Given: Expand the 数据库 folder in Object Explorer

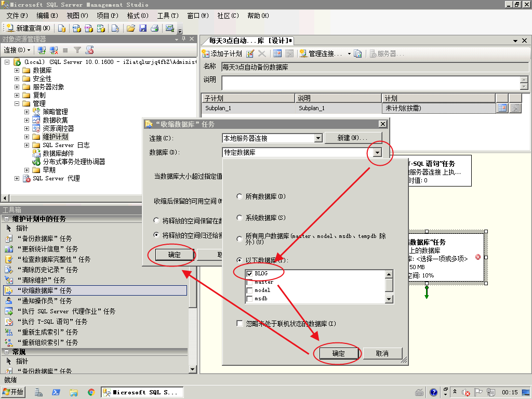Looking at the screenshot, I should pos(17,70).
